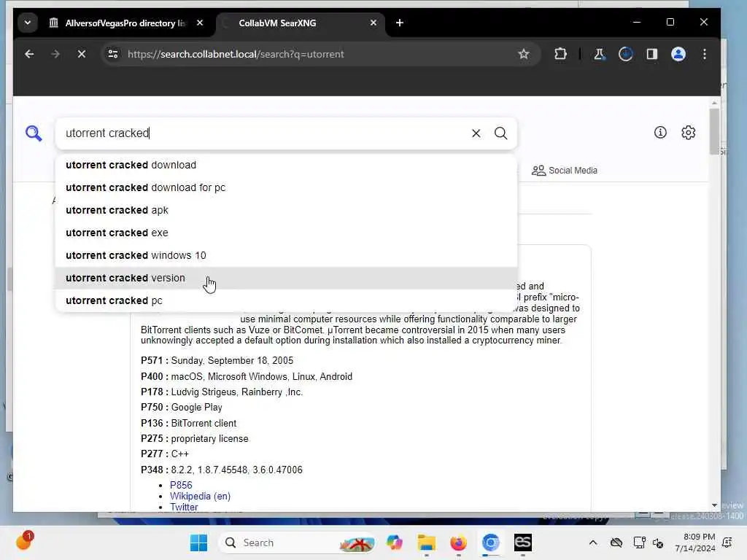
Task: Maximize the browser window
Action: click(x=670, y=23)
